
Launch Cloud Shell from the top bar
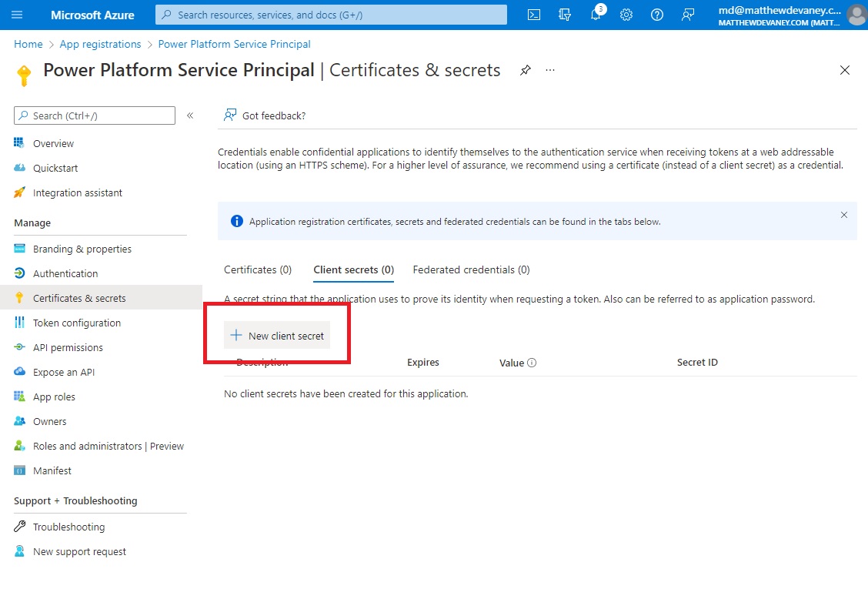(533, 15)
